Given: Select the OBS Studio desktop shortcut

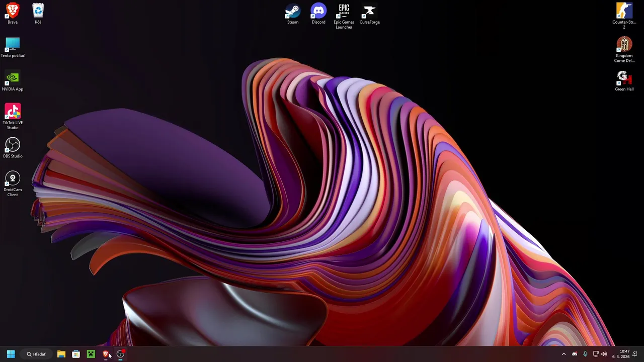Looking at the screenshot, I should click(x=13, y=148).
